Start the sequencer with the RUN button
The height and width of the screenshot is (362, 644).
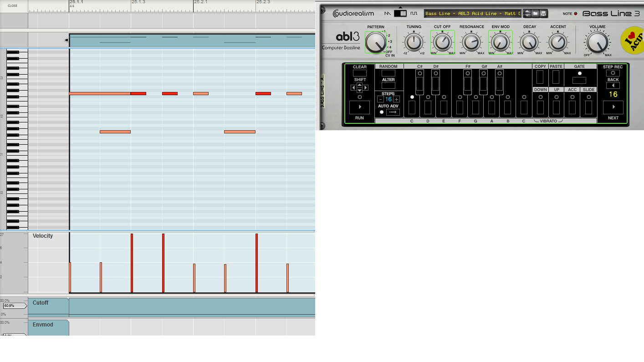tap(359, 107)
